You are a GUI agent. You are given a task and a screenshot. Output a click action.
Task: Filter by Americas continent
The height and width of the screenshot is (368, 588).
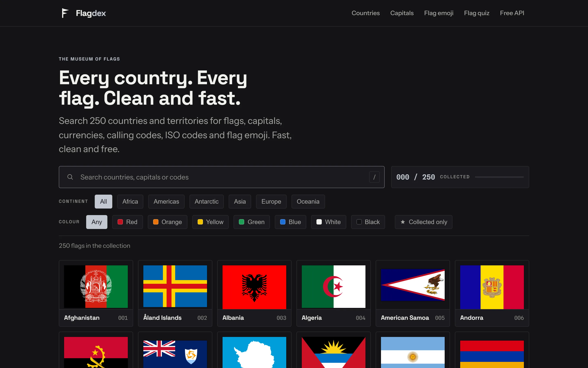[166, 202]
